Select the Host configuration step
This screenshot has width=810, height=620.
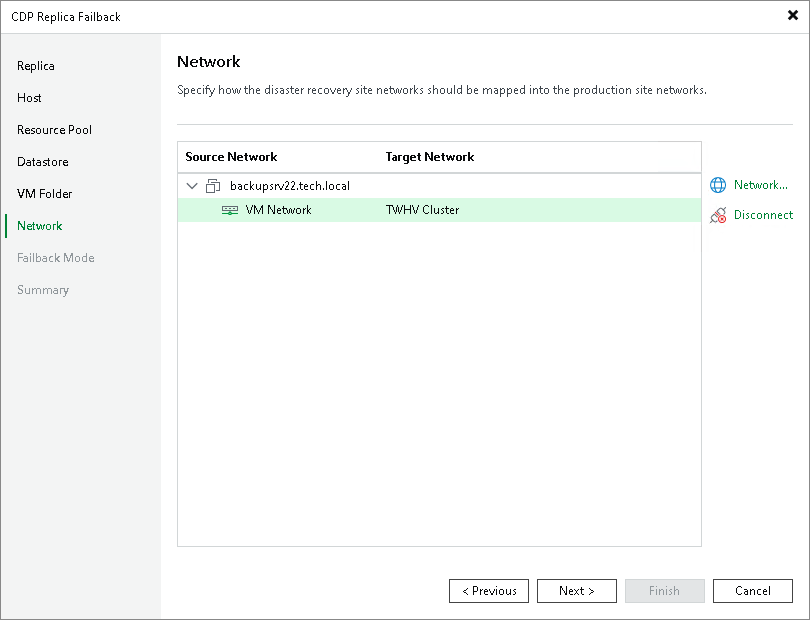point(29,97)
